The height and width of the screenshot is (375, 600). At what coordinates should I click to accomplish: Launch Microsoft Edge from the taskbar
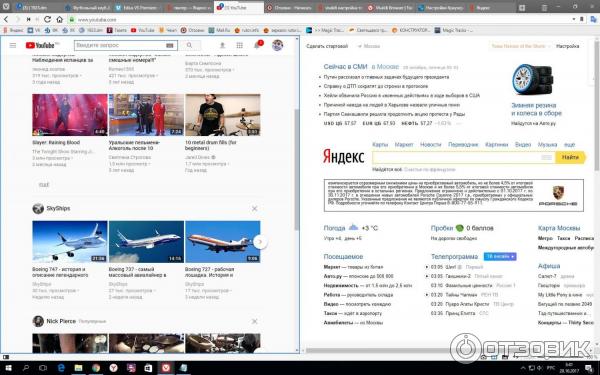61,368
